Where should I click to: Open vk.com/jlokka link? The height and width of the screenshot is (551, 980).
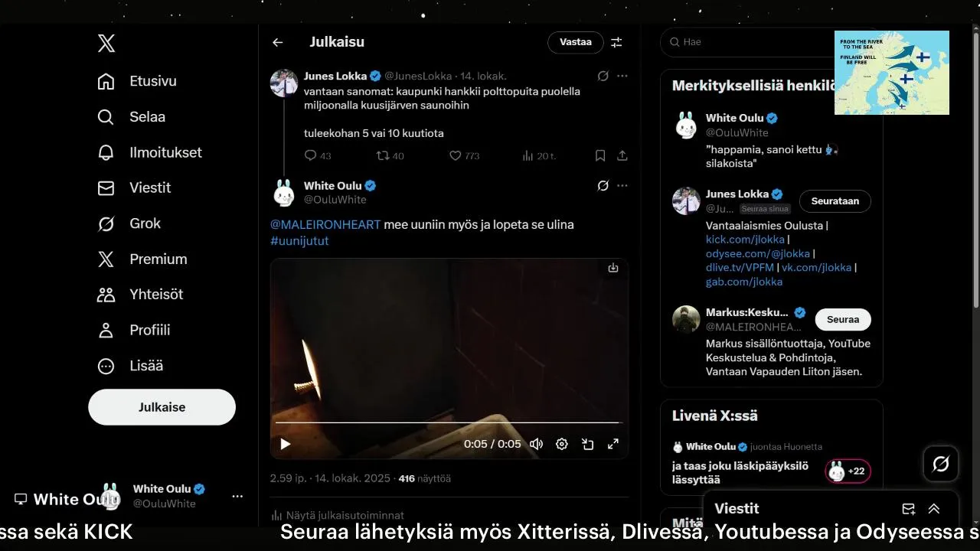[x=816, y=267]
